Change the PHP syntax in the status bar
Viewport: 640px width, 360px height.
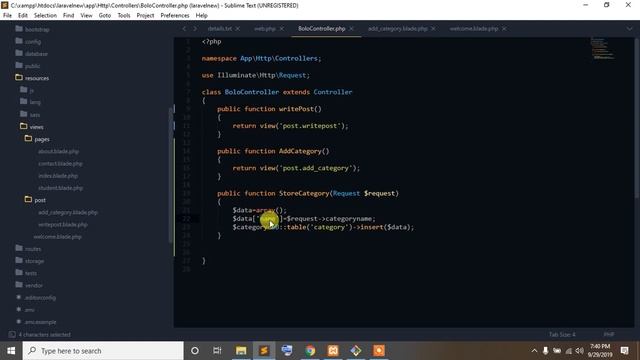[x=609, y=335]
